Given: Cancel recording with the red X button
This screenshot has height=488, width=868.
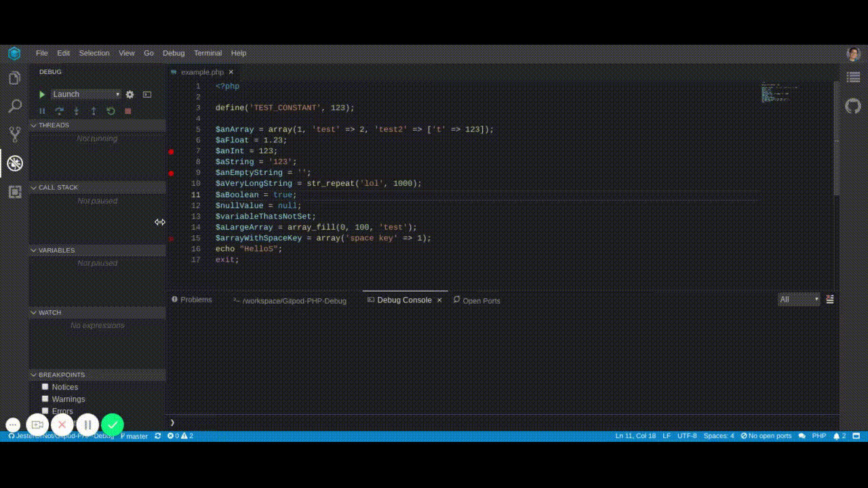Looking at the screenshot, I should tap(62, 425).
